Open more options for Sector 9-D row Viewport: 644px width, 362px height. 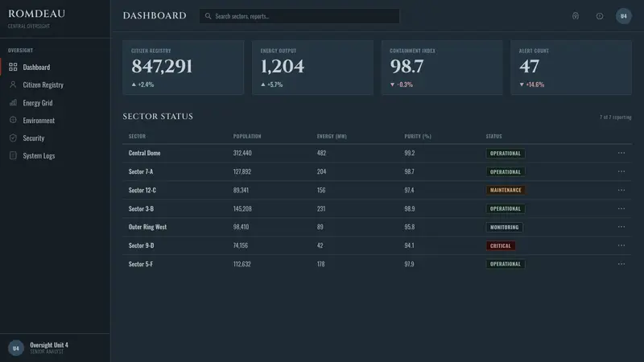point(621,245)
